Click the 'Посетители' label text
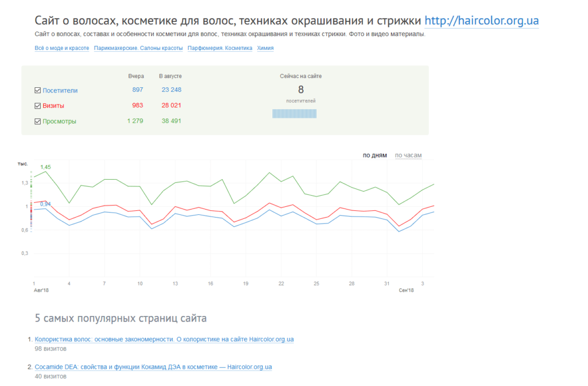The width and height of the screenshot is (588, 386). (x=60, y=90)
